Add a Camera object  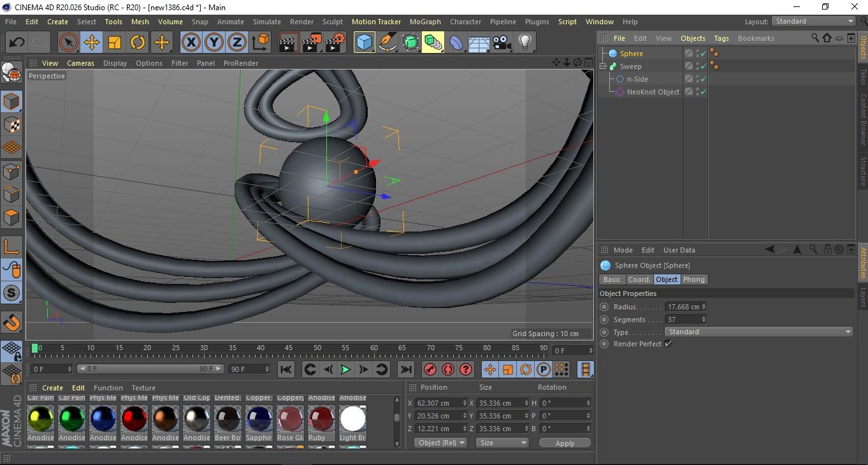click(502, 43)
